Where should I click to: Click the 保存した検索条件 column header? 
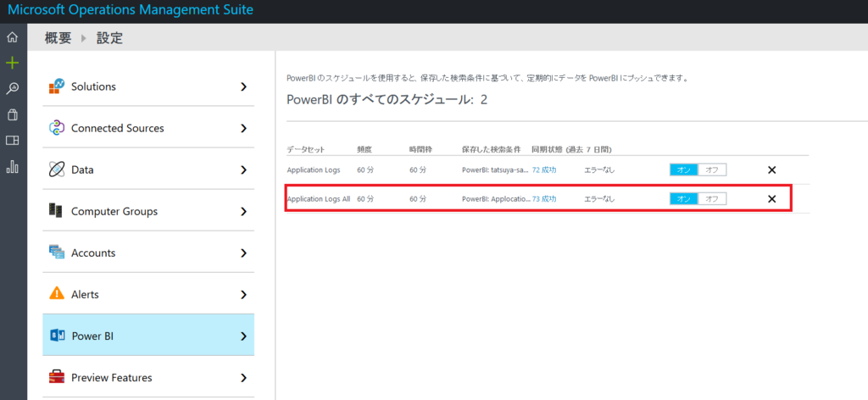click(x=491, y=150)
